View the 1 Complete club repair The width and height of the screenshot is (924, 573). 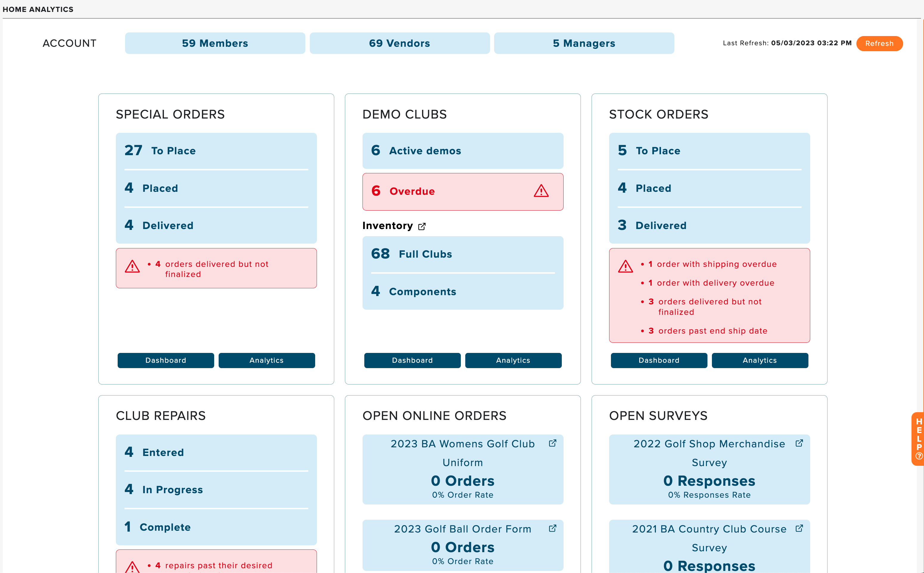216,527
